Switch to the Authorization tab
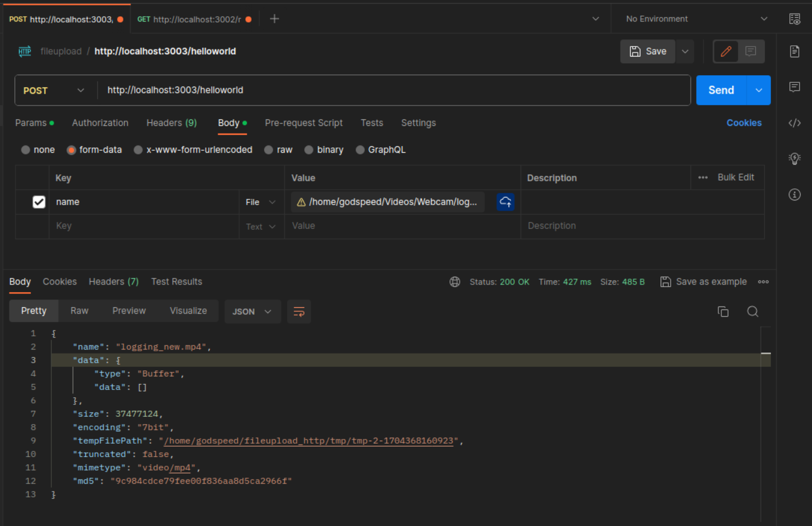812x526 pixels. (x=100, y=123)
